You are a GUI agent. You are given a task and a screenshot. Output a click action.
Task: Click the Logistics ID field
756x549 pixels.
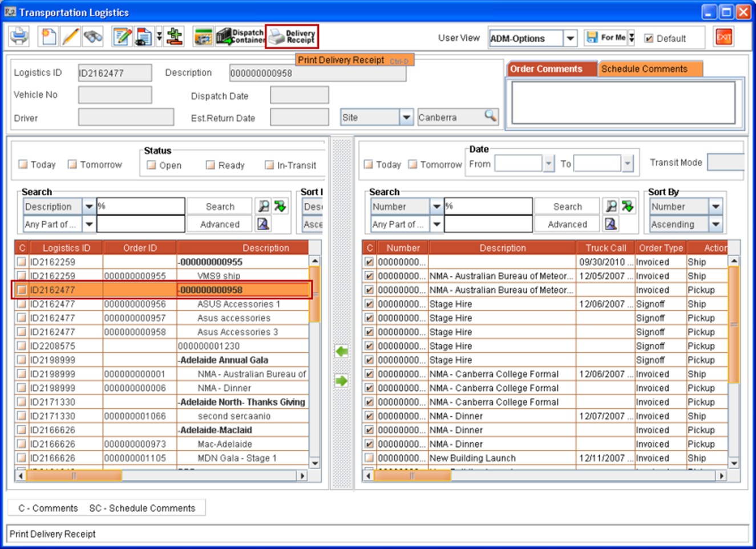point(115,73)
